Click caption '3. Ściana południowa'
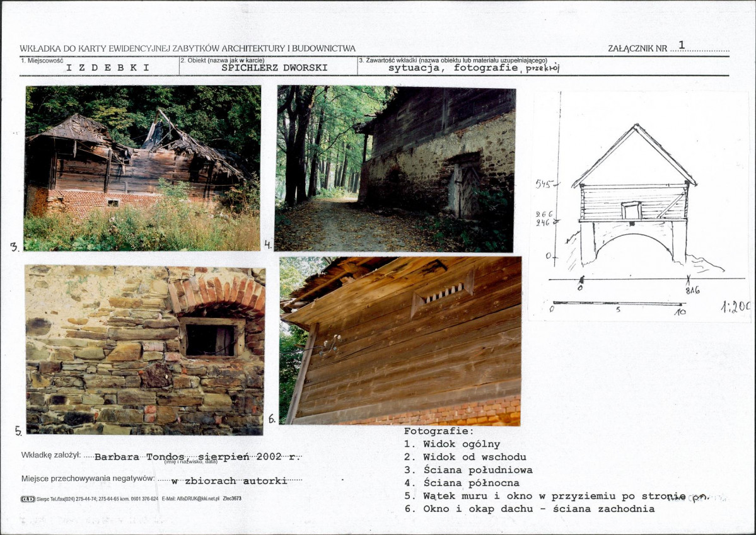This screenshot has width=756, height=535. point(468,470)
